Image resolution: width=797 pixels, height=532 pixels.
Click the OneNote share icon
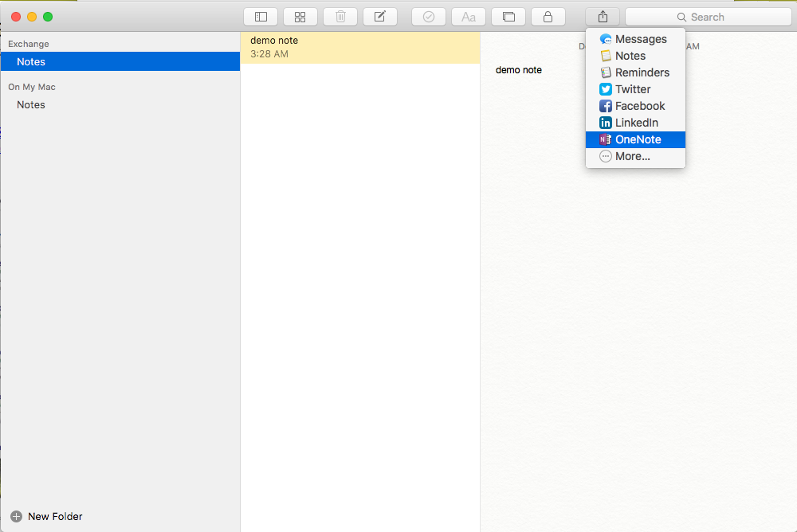pyautogui.click(x=606, y=139)
